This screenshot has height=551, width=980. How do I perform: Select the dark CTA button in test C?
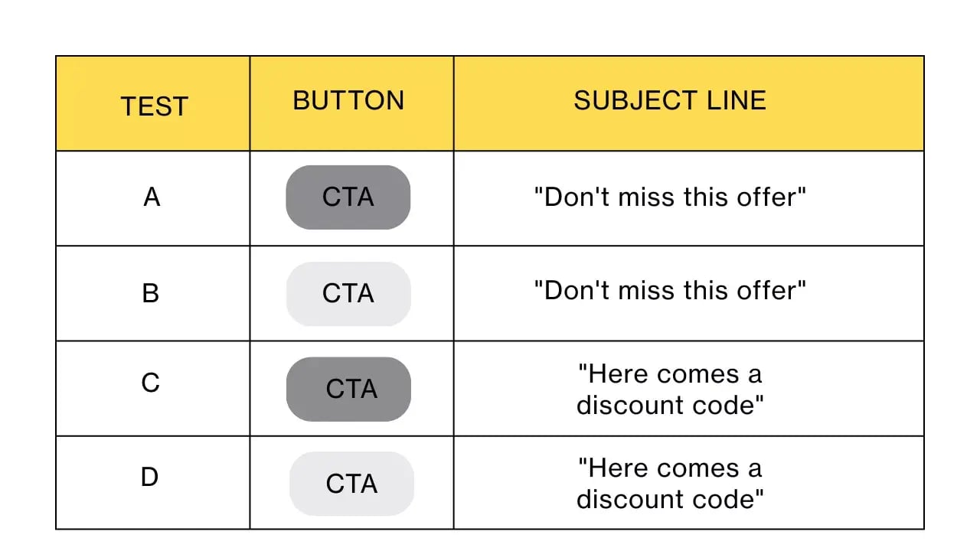(349, 389)
